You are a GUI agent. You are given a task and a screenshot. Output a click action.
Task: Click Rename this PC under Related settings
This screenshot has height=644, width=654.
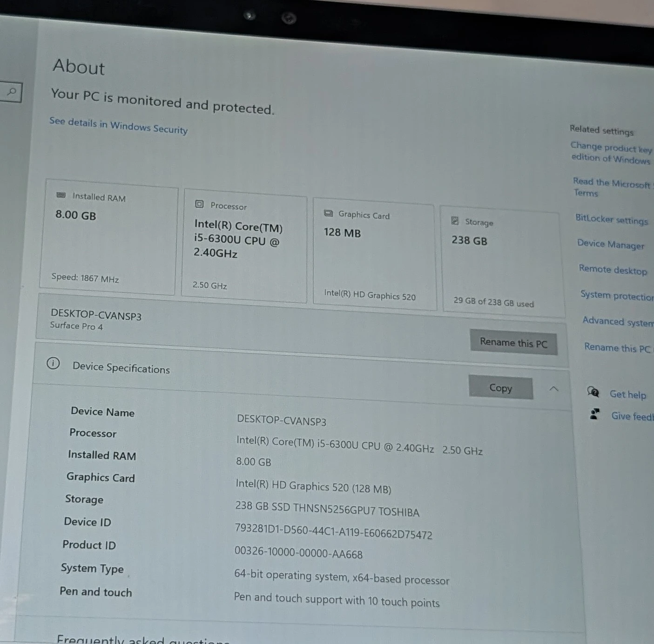pyautogui.click(x=617, y=348)
